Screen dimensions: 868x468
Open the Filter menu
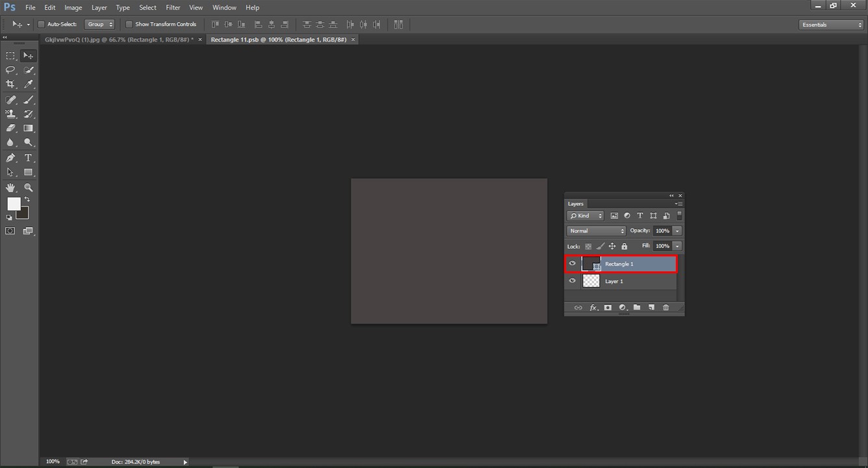coord(173,7)
